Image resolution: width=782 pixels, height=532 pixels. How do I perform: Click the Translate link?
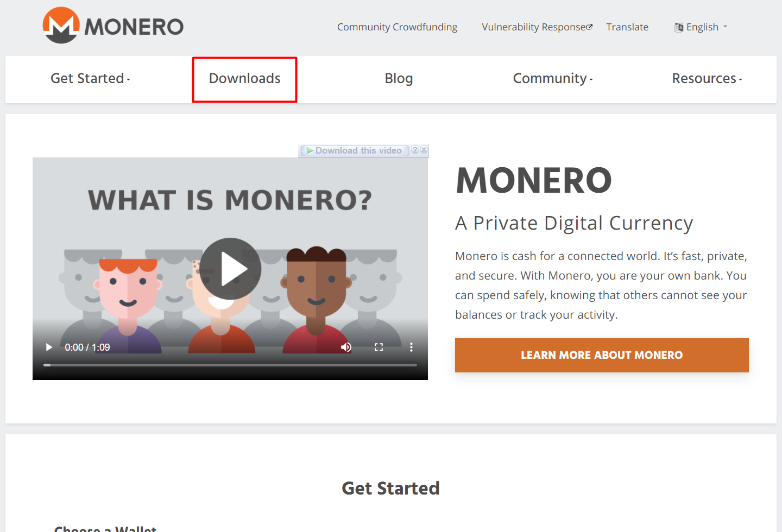tap(627, 27)
